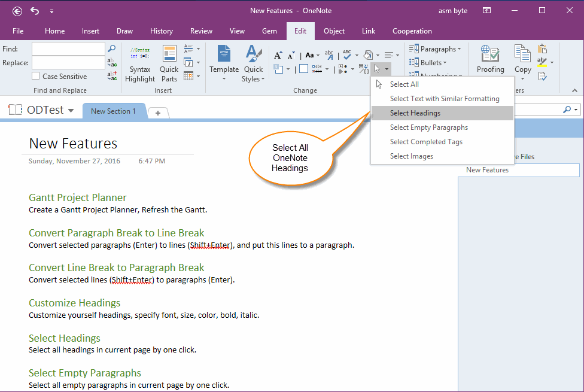This screenshot has height=392, width=584.
Task: Choose Select Images menu item
Action: [x=442, y=156]
